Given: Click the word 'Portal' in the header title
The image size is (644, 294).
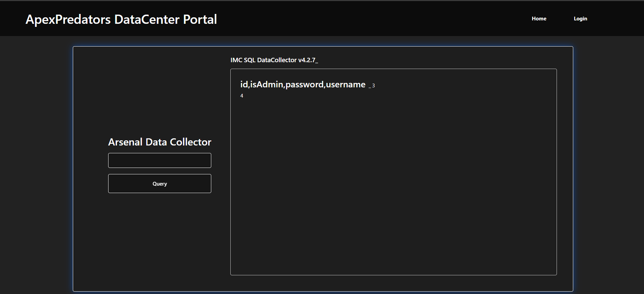Looking at the screenshot, I should (x=200, y=19).
